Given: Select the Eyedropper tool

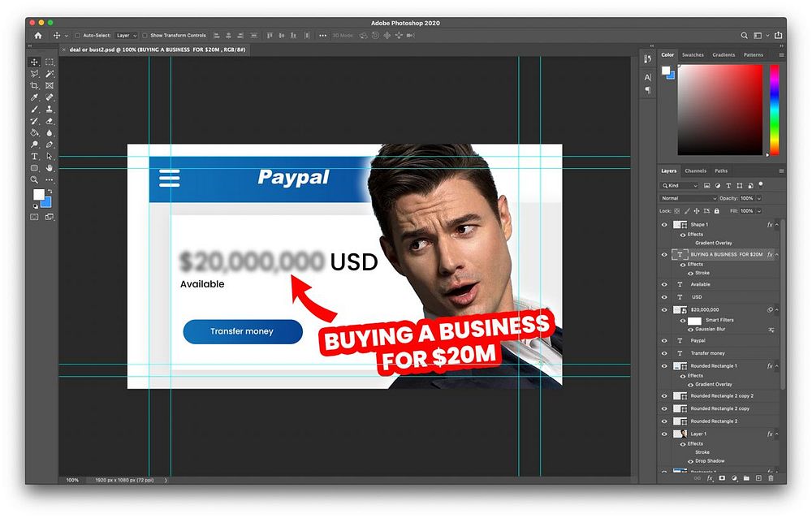Looking at the screenshot, I should (35, 97).
